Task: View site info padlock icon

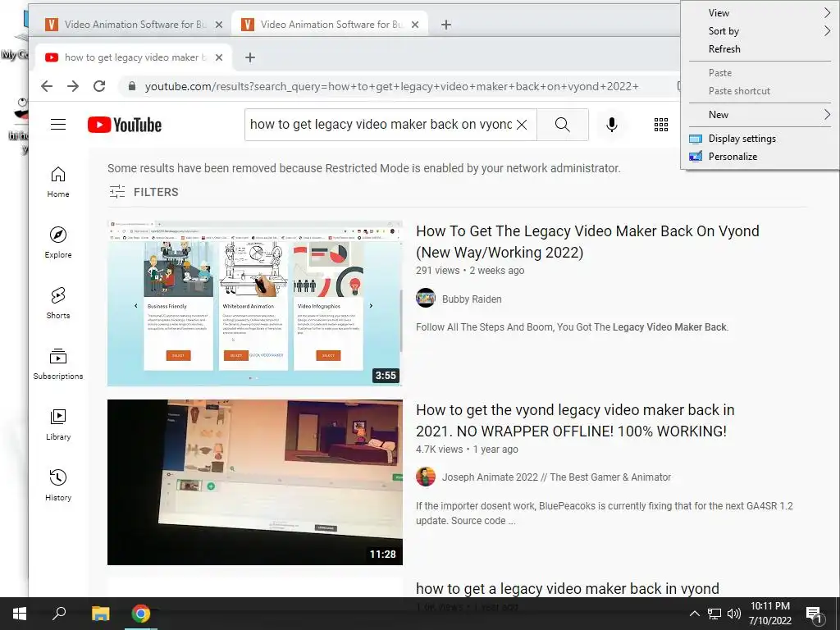Action: 131,86
